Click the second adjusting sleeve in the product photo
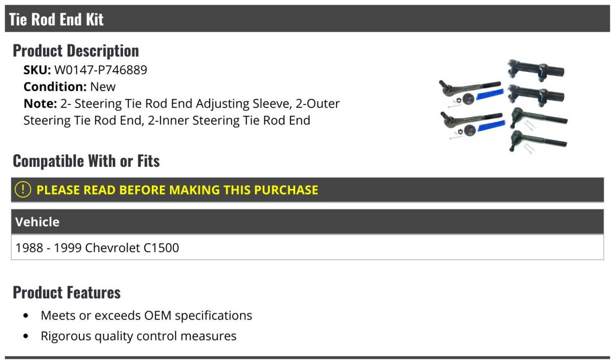This screenshot has width=615, height=364. click(x=536, y=95)
